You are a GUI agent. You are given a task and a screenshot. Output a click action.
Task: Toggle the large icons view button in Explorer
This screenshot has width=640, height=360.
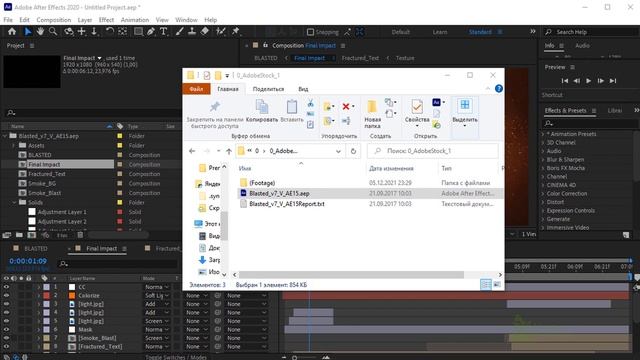point(497,284)
